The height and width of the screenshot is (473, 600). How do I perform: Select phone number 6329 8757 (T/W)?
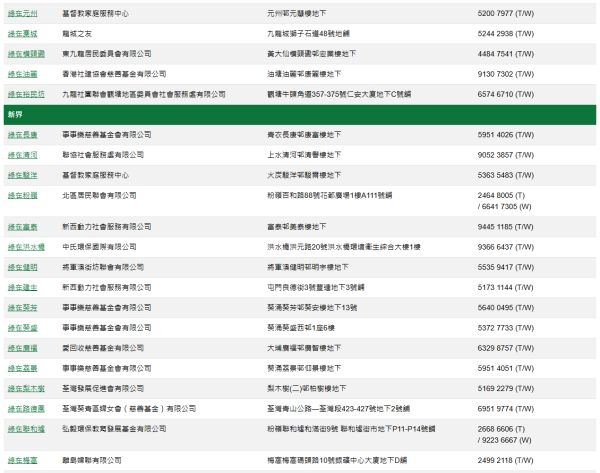pos(505,348)
